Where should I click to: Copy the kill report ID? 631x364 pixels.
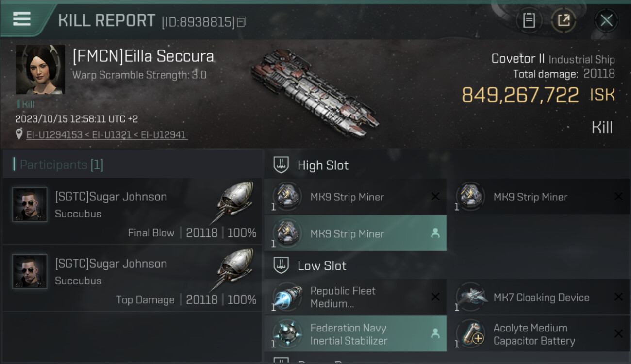242,22
